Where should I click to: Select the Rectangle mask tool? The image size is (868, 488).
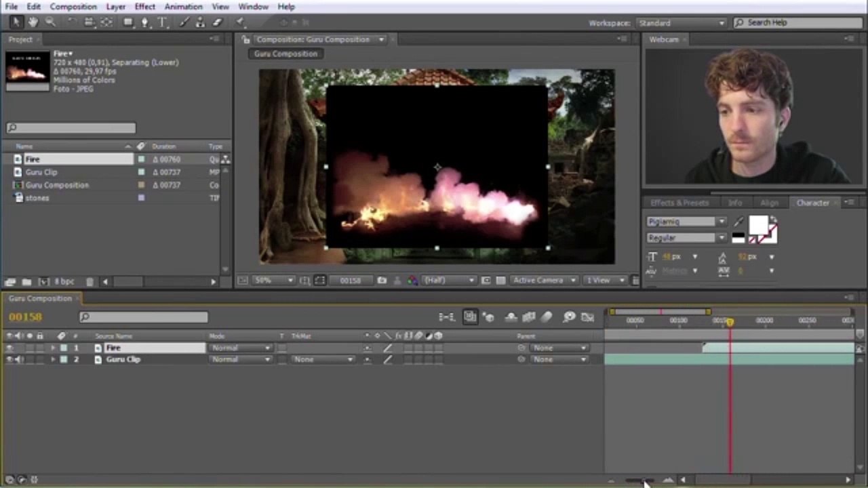(x=127, y=22)
